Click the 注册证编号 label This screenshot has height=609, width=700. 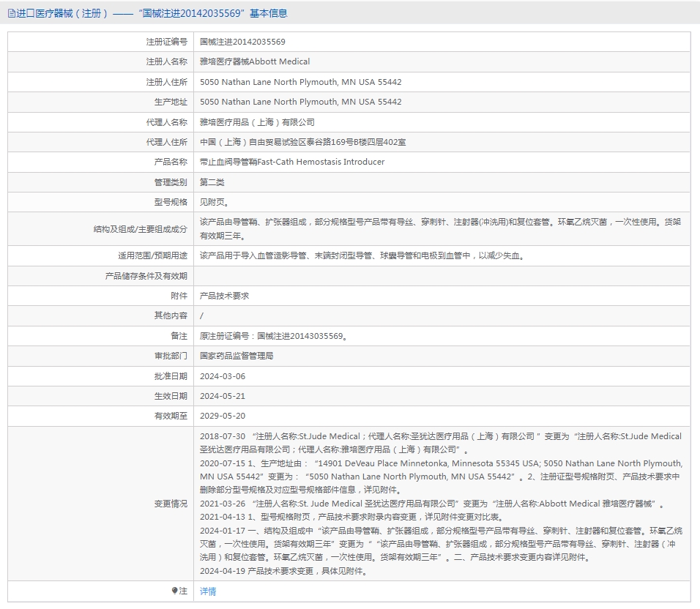click(166, 42)
